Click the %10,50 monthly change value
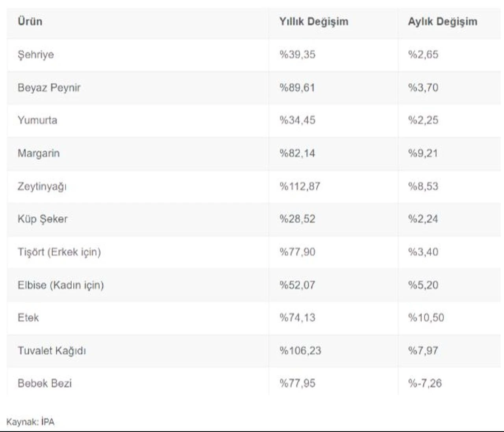The width and height of the screenshot is (504, 432). click(x=426, y=318)
